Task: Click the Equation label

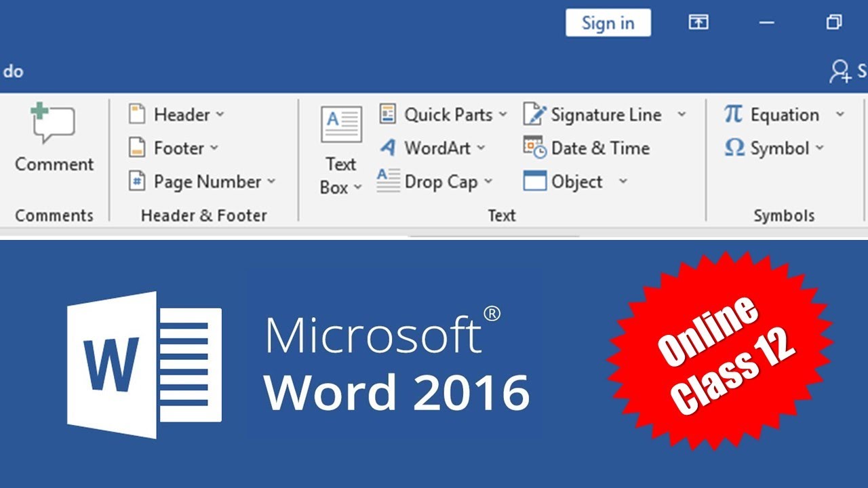Action: (x=785, y=115)
